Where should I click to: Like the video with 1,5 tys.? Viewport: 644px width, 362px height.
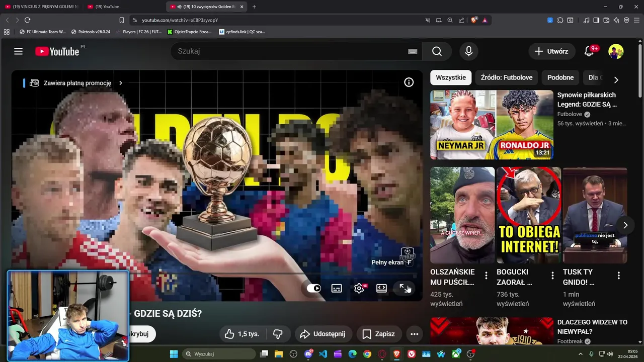point(242,334)
